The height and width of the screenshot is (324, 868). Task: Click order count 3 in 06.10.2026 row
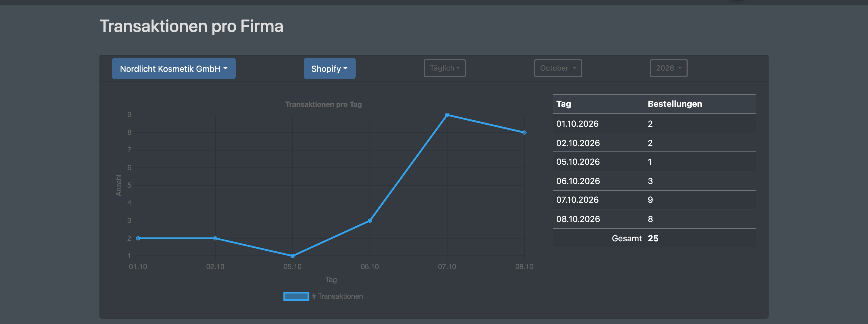(x=650, y=181)
